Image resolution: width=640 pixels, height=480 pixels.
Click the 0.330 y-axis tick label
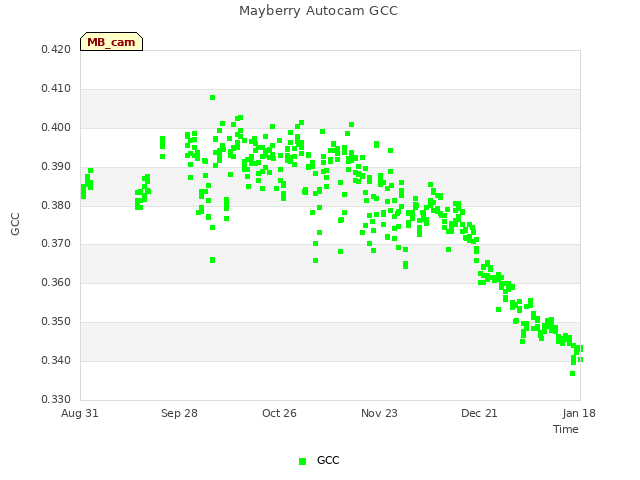56,399
